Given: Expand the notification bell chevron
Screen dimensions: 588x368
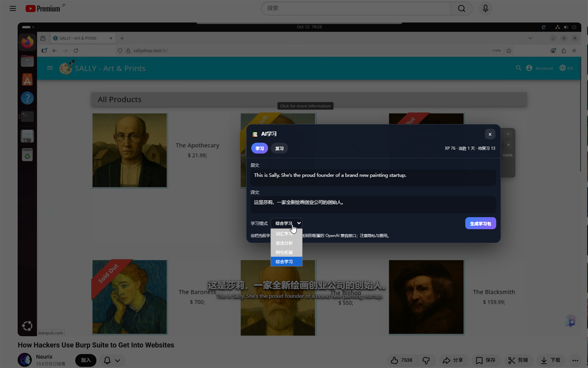Looking at the screenshot, I should click(117, 360).
